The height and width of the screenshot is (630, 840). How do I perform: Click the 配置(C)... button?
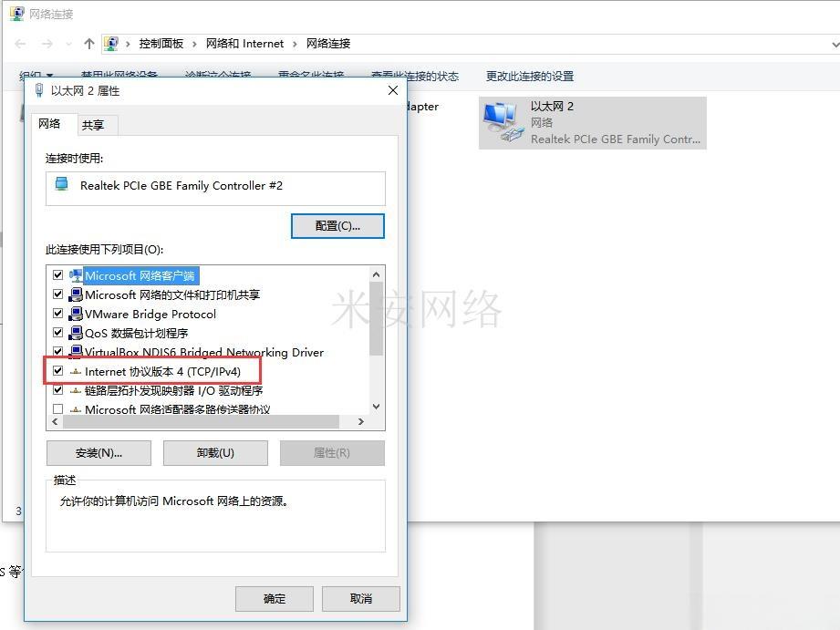pos(337,226)
